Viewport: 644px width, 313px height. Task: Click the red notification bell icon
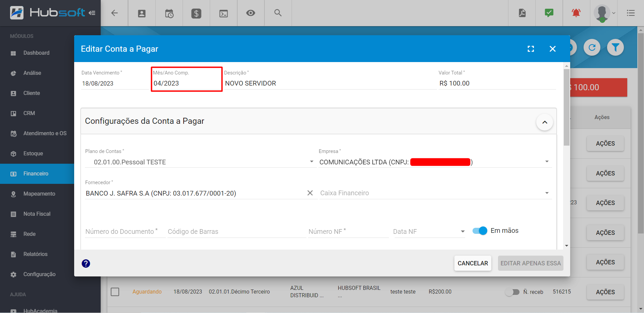tap(576, 13)
